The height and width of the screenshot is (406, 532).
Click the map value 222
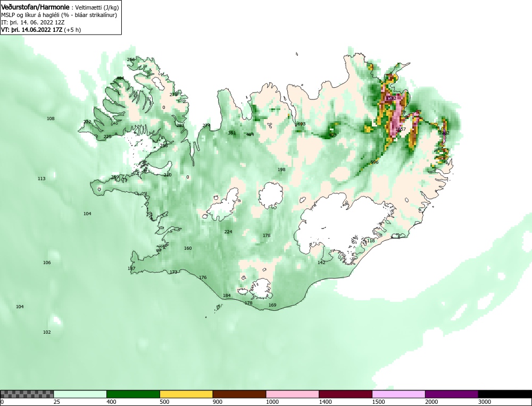coord(87,122)
